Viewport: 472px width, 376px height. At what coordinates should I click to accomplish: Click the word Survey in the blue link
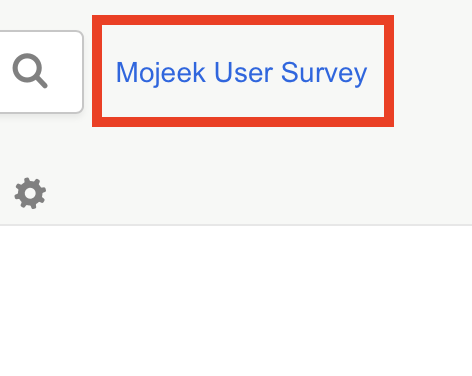tap(324, 74)
